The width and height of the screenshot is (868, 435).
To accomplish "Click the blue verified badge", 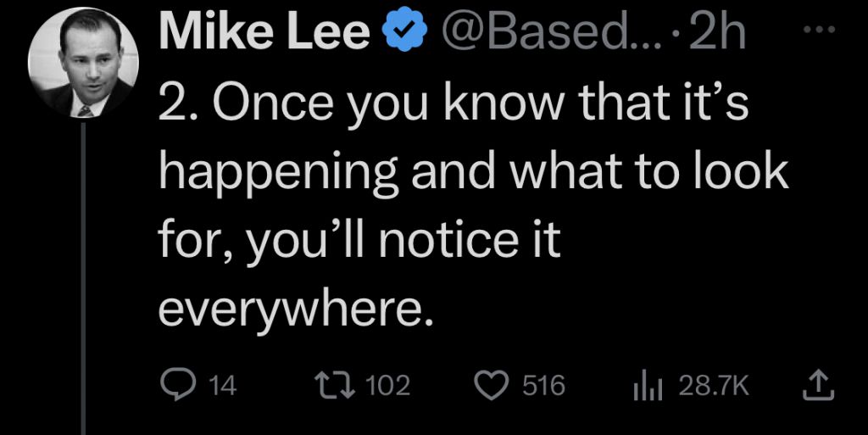I will pyautogui.click(x=406, y=32).
